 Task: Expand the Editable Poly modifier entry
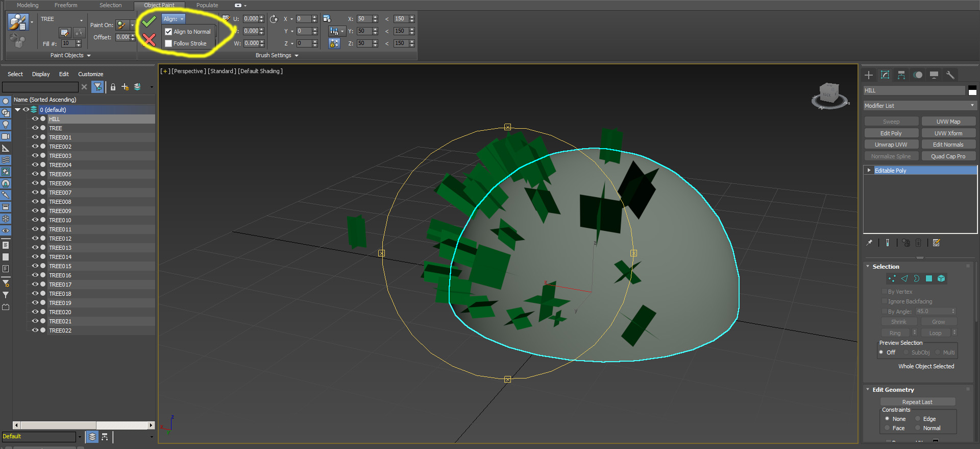coord(869,171)
